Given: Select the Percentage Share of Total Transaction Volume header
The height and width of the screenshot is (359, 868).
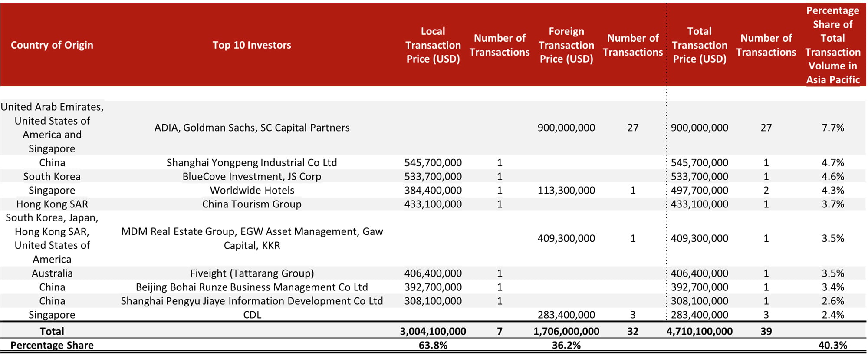Looking at the screenshot, I should (x=832, y=45).
